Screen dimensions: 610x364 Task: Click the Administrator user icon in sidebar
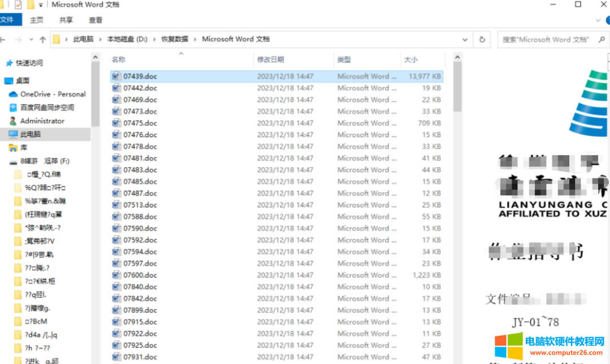point(14,121)
